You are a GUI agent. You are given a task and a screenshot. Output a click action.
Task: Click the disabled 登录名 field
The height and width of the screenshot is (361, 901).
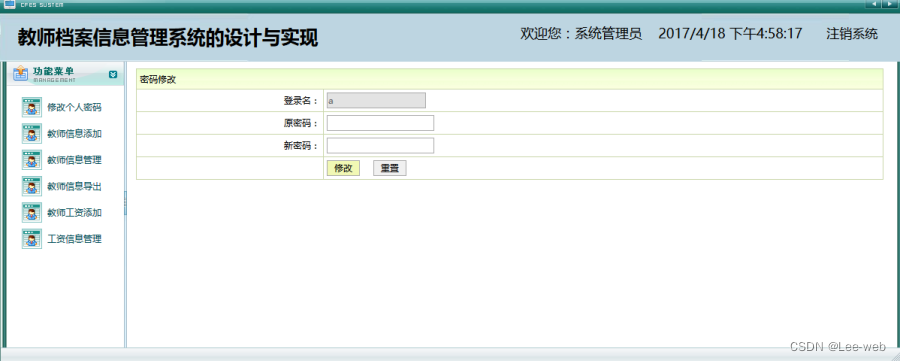376,101
